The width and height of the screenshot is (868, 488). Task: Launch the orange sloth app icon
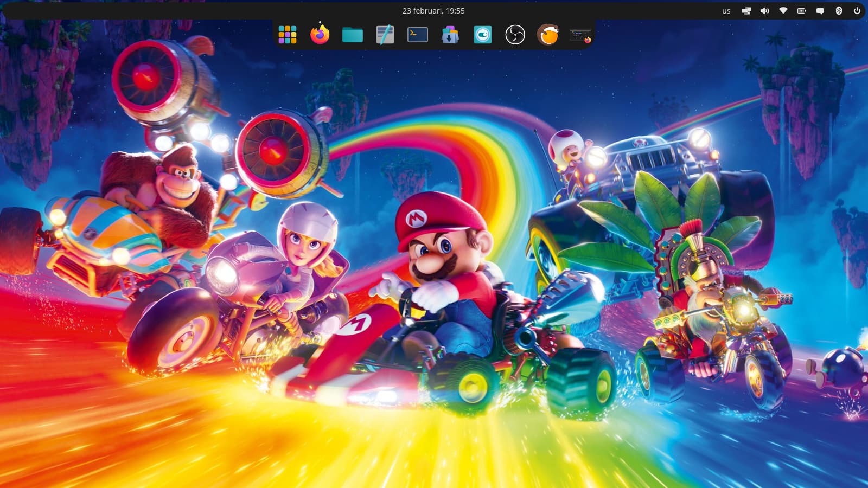click(548, 35)
